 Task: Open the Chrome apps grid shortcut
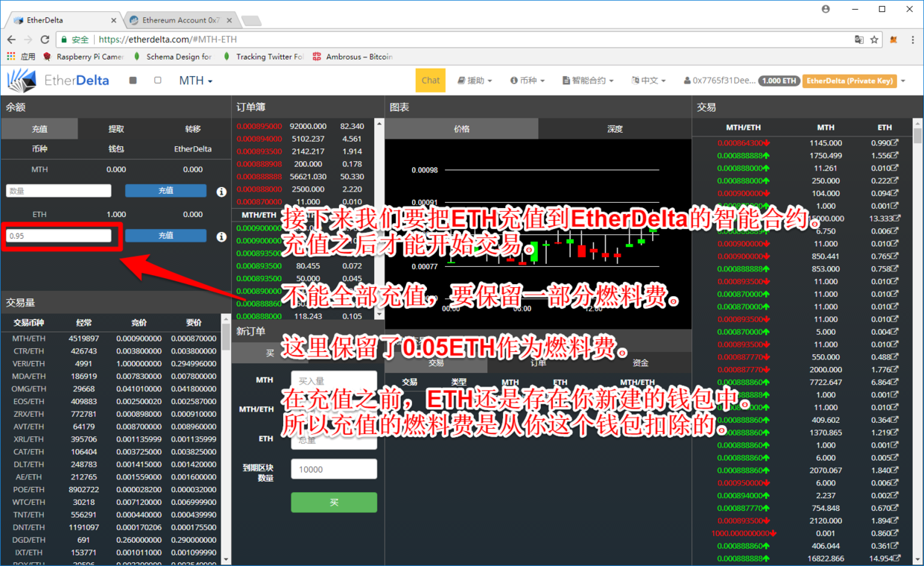coord(10,57)
